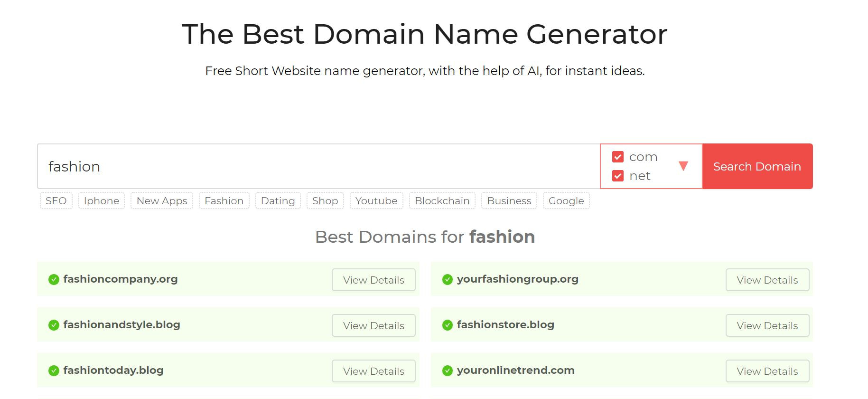Choose the Blockchain keyword chip
868x399 pixels.
(x=442, y=200)
